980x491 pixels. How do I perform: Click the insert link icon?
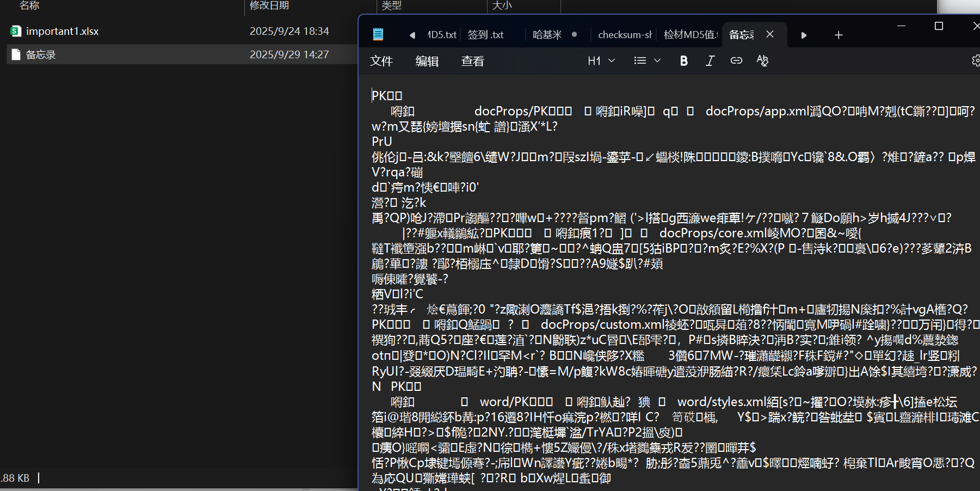coord(736,61)
